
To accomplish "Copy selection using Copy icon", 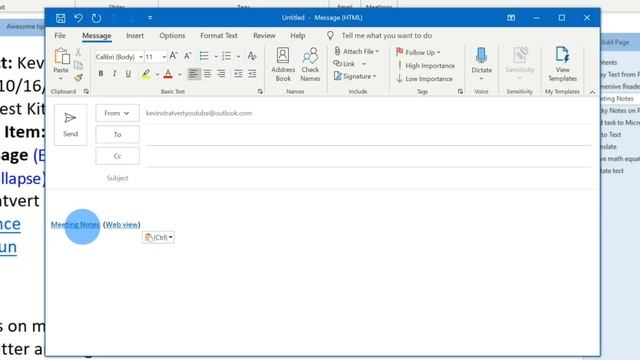I will (x=78, y=65).
